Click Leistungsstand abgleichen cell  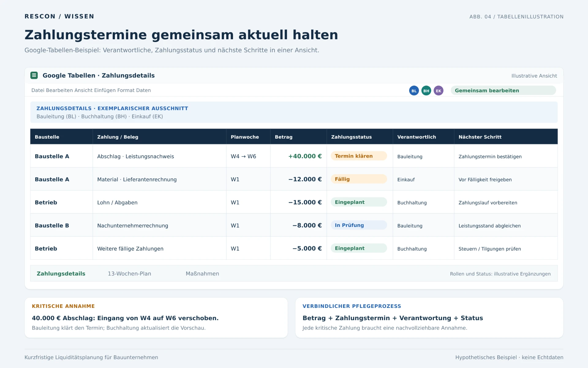[x=506, y=225]
